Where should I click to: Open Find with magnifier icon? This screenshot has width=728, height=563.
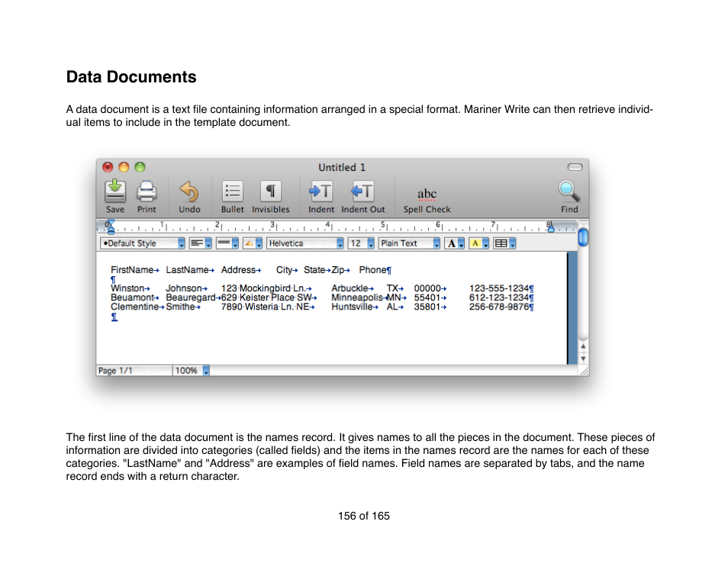[x=569, y=191]
